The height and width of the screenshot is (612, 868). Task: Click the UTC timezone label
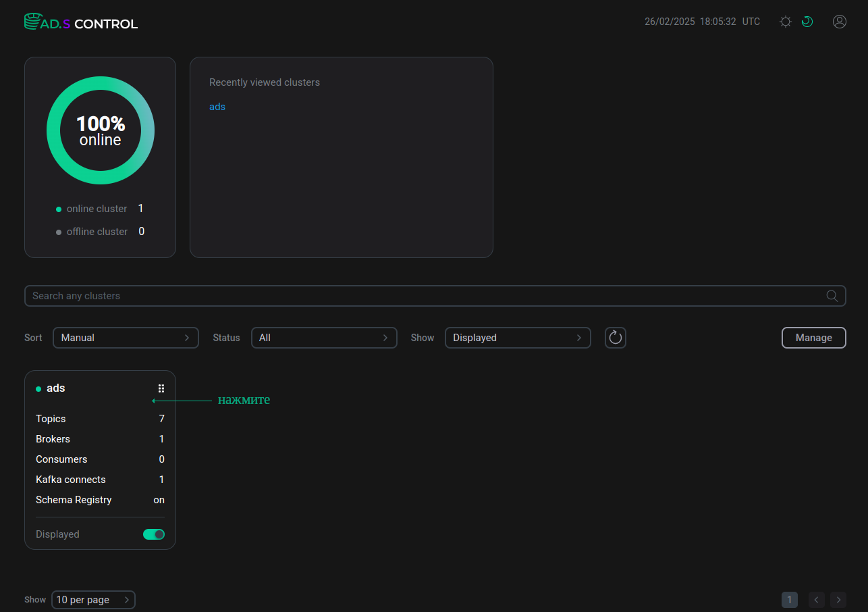point(751,22)
